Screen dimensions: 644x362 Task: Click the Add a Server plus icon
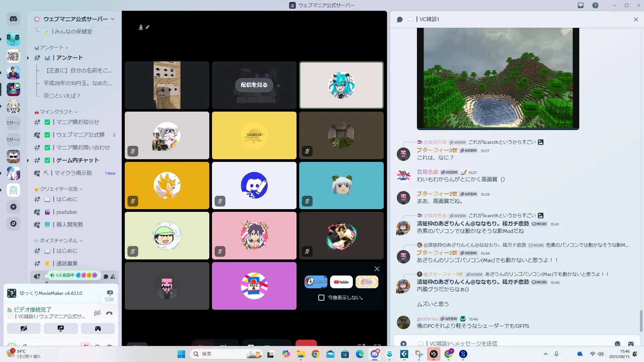13,207
